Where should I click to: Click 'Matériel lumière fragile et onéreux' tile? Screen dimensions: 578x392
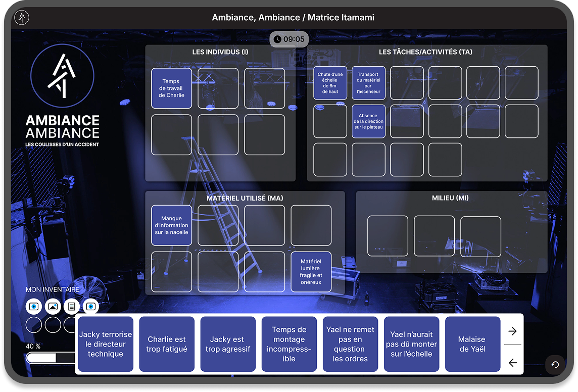311,272
